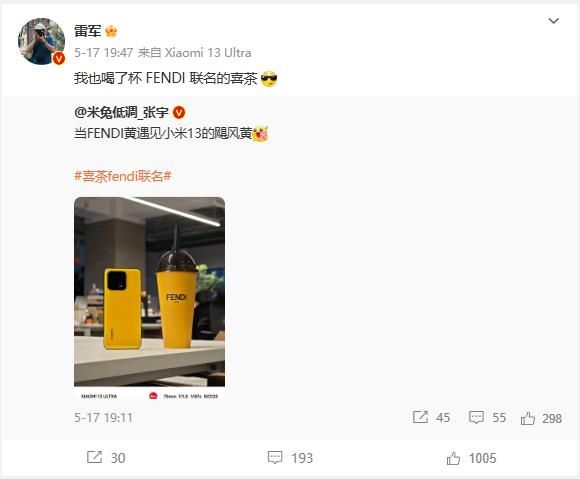The width and height of the screenshot is (580, 479).
Task: Open the #喜茶fendi联名# hashtag topic
Action: (x=123, y=176)
